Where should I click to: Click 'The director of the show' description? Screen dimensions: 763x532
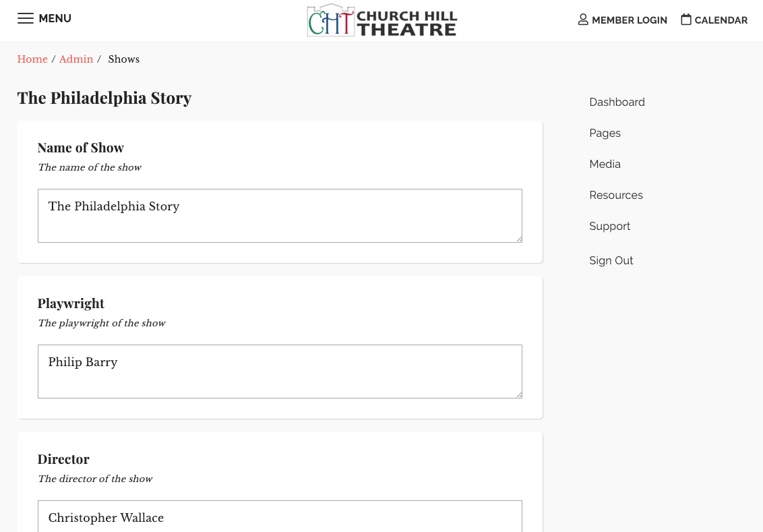pyautogui.click(x=96, y=479)
